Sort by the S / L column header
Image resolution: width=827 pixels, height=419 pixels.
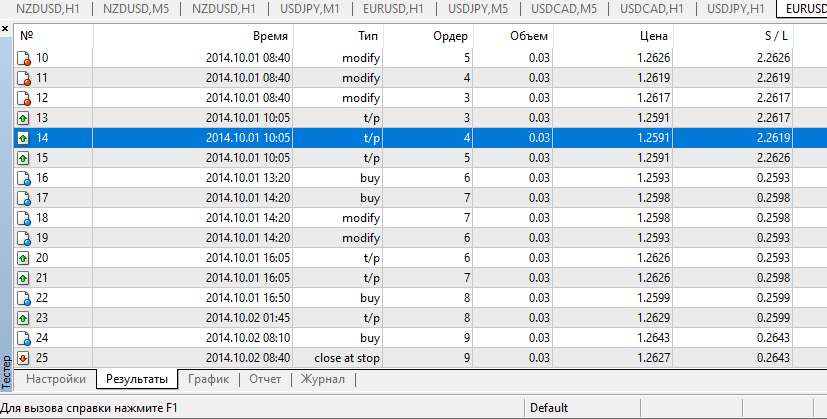733,36
